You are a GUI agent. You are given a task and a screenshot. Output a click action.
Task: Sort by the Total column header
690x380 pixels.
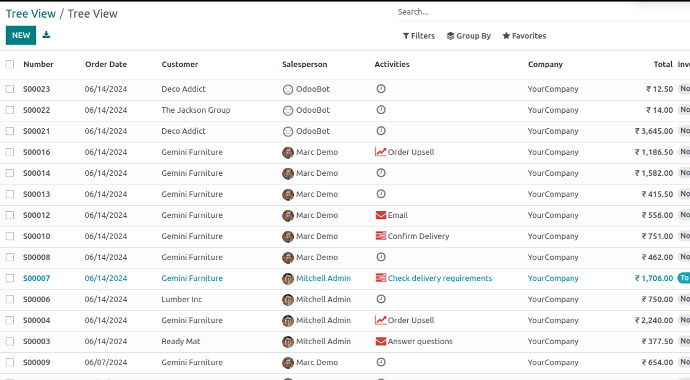[663, 64]
